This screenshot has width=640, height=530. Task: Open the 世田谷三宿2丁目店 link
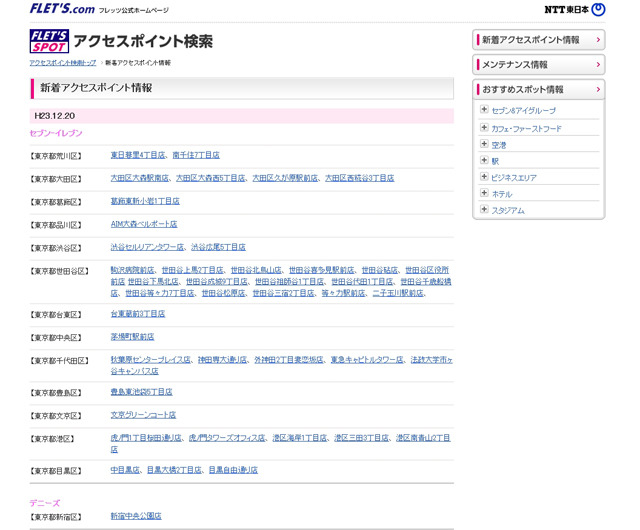[284, 293]
